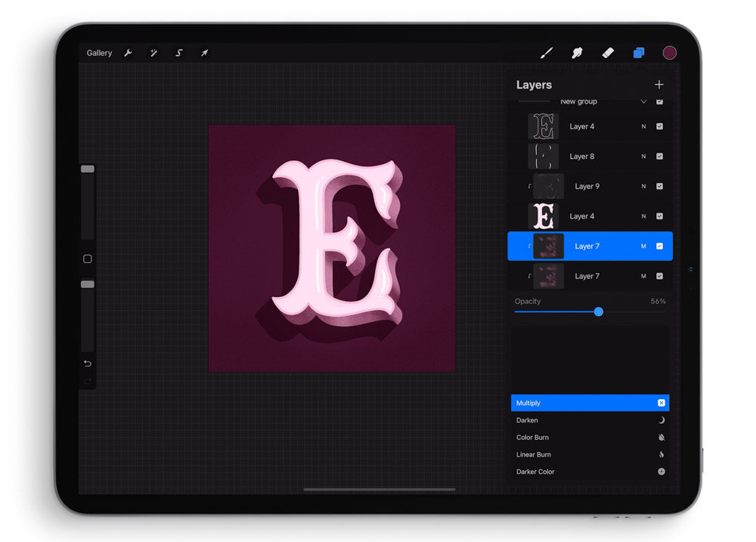Toggle visibility of Layer 9
This screenshot has height=542, width=756.
pos(659,186)
